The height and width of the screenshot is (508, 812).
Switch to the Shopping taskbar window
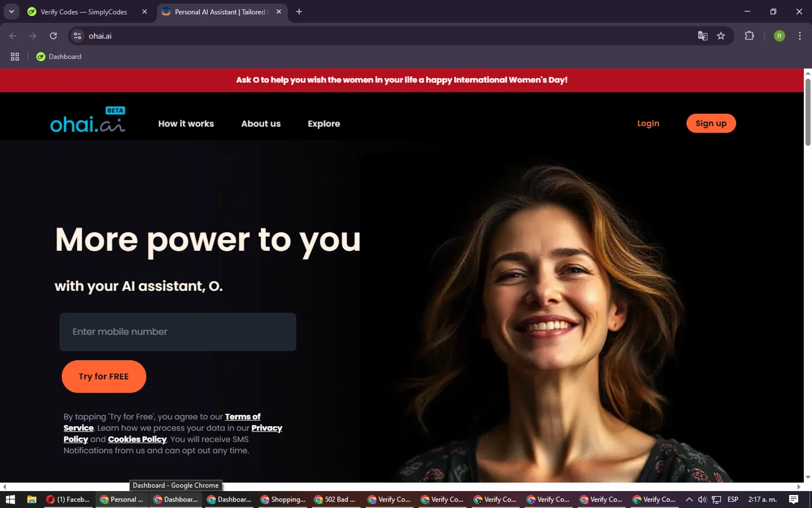pyautogui.click(x=283, y=499)
